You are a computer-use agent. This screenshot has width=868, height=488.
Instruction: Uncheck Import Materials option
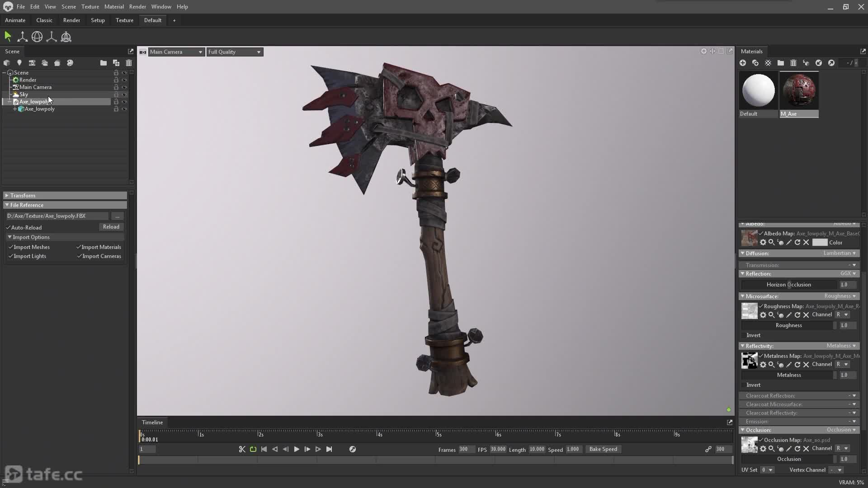click(x=79, y=247)
